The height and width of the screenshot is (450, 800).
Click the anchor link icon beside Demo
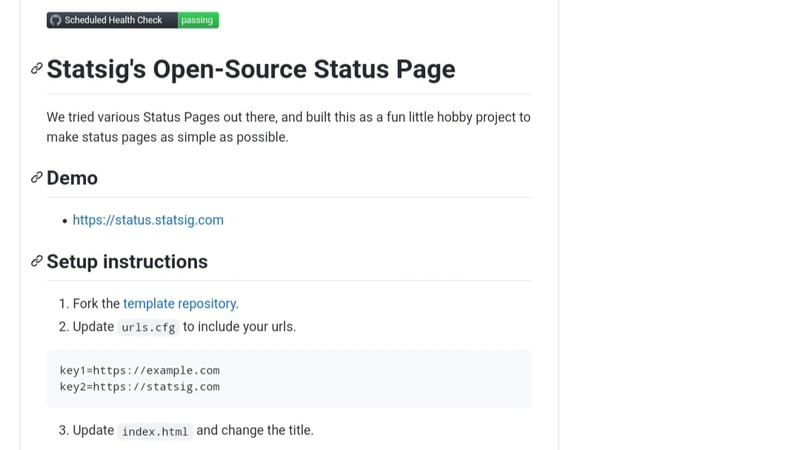click(x=36, y=178)
